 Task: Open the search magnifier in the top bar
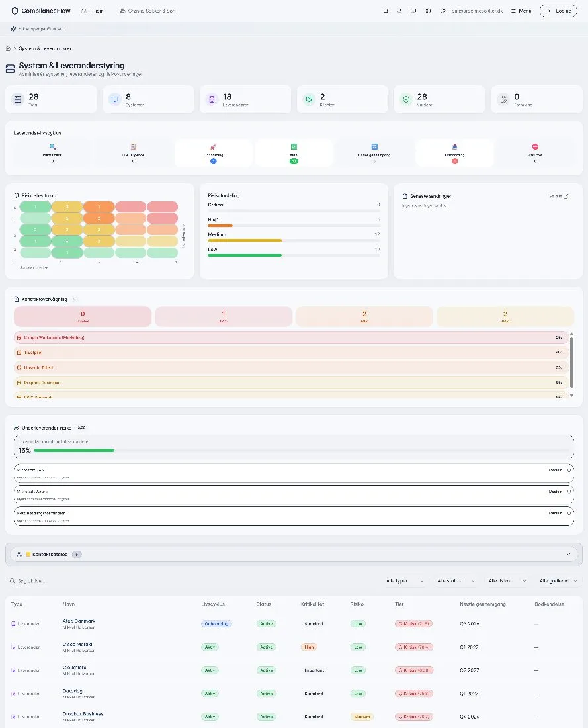pos(386,11)
